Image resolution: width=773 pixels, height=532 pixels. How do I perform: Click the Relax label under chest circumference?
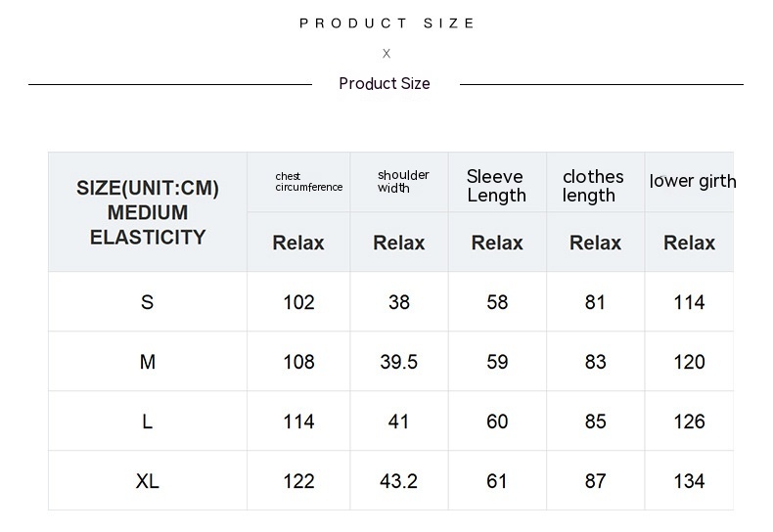coord(298,243)
